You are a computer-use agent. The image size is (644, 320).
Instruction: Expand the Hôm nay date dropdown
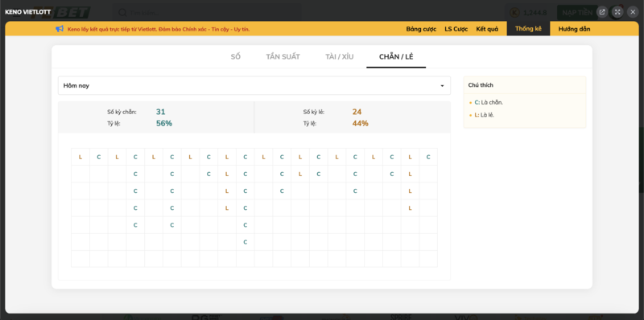pos(254,86)
